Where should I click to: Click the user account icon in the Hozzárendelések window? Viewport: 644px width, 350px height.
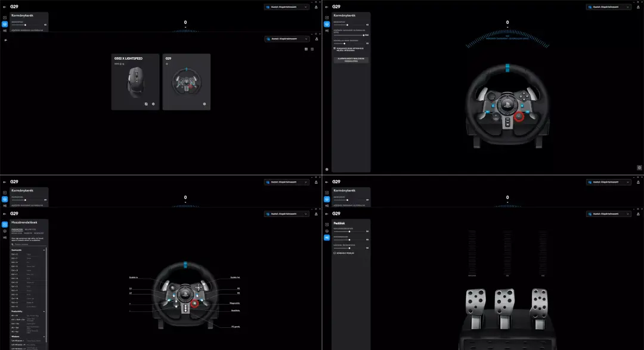click(316, 214)
